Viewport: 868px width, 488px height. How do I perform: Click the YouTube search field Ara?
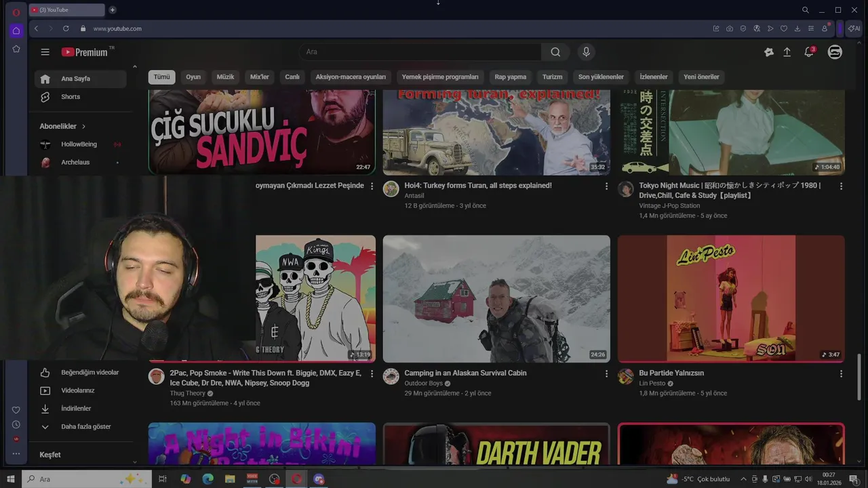tap(420, 52)
